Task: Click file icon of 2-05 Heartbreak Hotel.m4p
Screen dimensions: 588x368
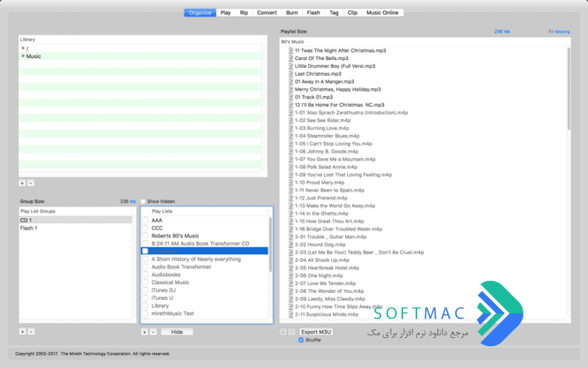Action: coord(291,268)
